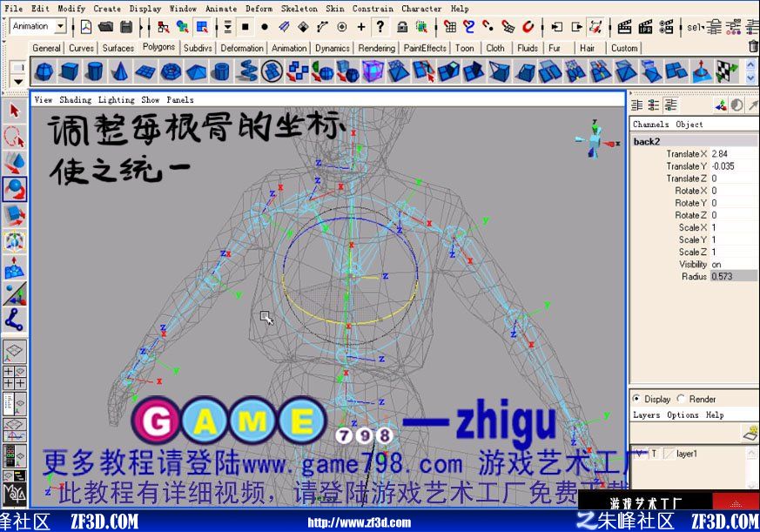Create a polygon sphere from the shelf
Image resolution: width=760 pixels, height=532 pixels.
(x=44, y=71)
